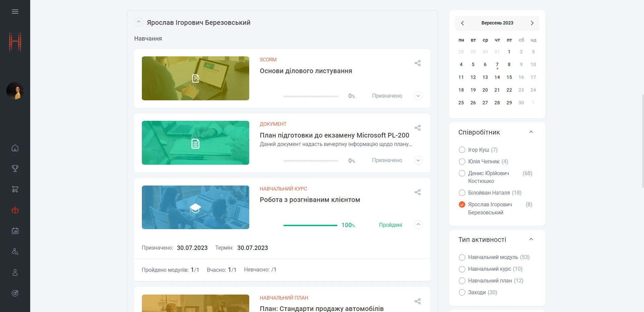Open План підготовки до екзамену Microsoft PL-200
644x312 pixels.
click(334, 135)
